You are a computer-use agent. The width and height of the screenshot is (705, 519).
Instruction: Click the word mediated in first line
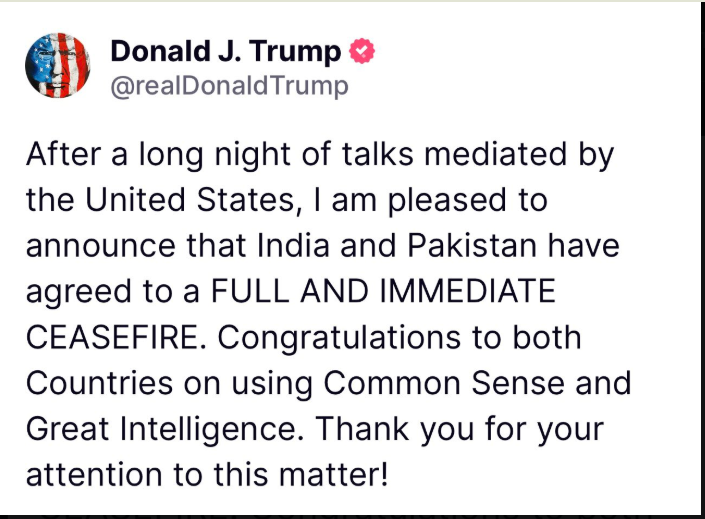coord(496,154)
